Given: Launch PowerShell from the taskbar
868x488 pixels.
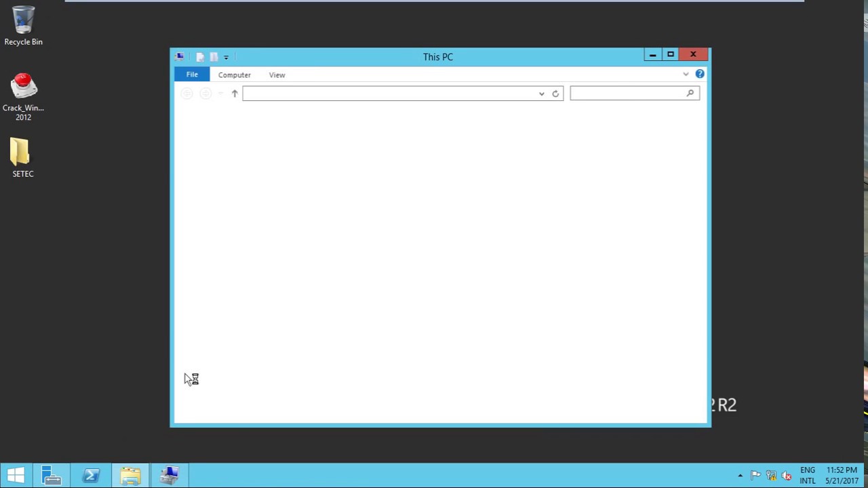Looking at the screenshot, I should [91, 476].
